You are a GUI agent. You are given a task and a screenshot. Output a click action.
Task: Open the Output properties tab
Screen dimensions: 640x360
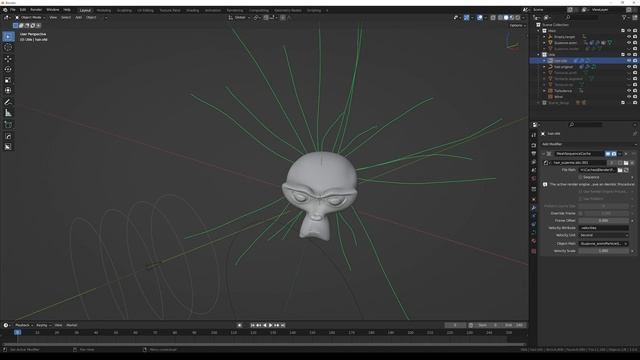point(533,153)
